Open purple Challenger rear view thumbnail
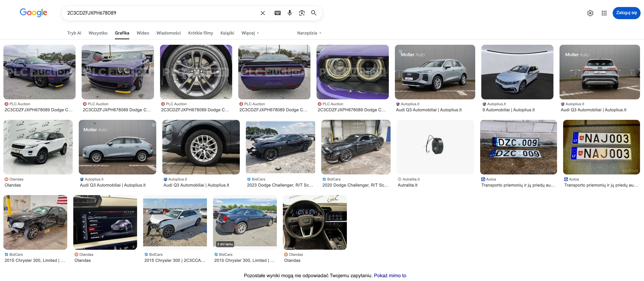644x281 pixels. click(274, 72)
